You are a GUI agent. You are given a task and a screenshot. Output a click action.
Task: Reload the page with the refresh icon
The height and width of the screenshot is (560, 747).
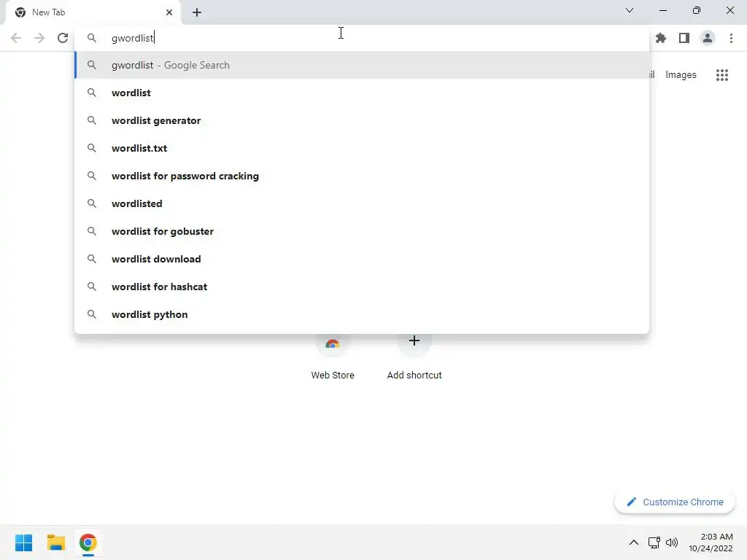click(x=63, y=38)
